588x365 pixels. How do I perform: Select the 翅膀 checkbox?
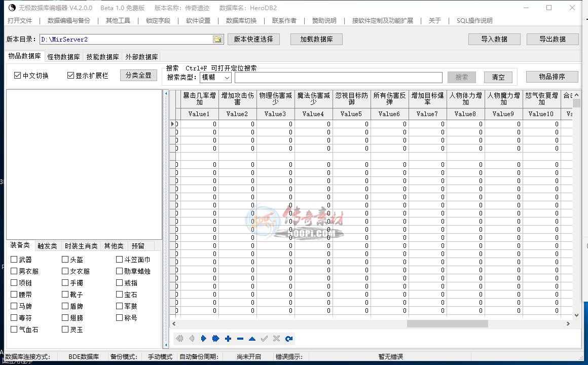tap(65, 317)
